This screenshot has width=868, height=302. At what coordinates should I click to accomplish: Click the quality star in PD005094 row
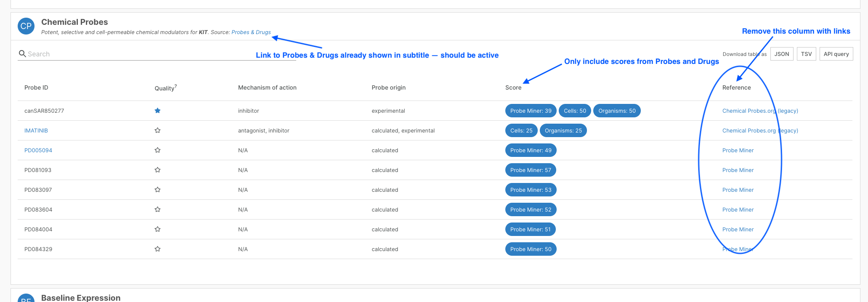(157, 150)
